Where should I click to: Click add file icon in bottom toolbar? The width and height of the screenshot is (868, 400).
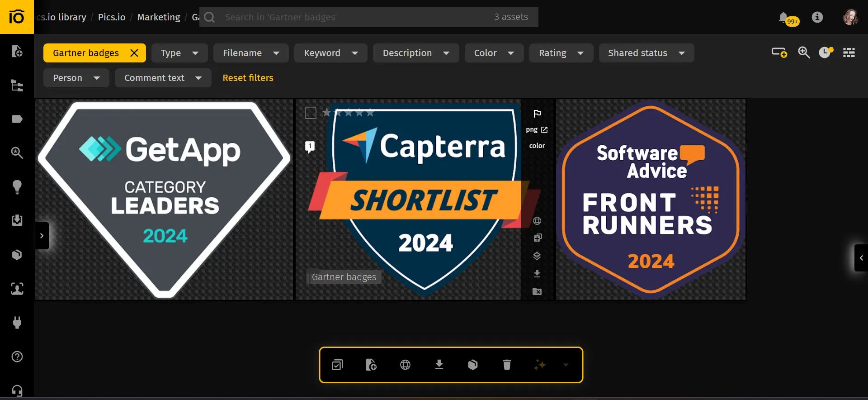[x=371, y=365]
